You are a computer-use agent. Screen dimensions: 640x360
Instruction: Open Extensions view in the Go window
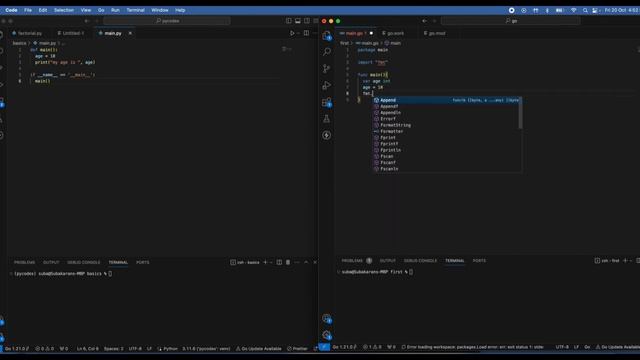click(x=327, y=102)
